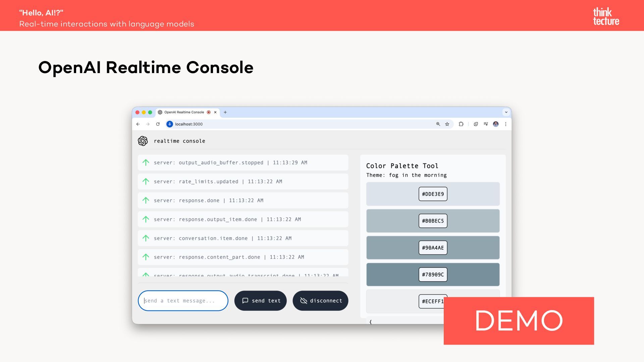Screen dimensions: 644x362
Task: Open the media control playlist icon
Action: (x=486, y=124)
